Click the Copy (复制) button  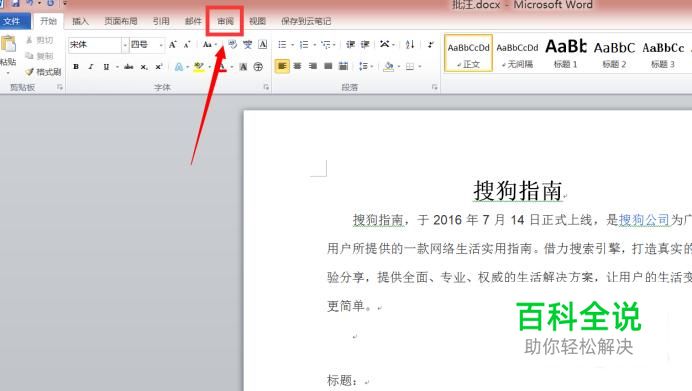click(x=40, y=56)
